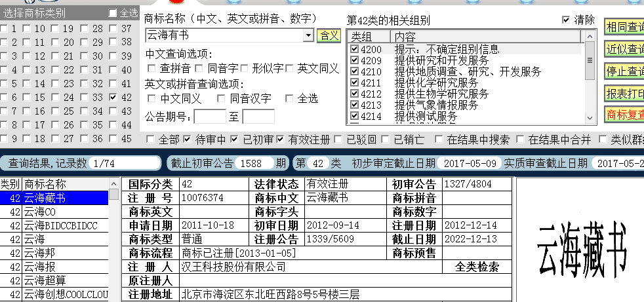Click registrant 汉王科技股份有限公司
Viewport: 644px width, 302px height.
tap(233, 267)
